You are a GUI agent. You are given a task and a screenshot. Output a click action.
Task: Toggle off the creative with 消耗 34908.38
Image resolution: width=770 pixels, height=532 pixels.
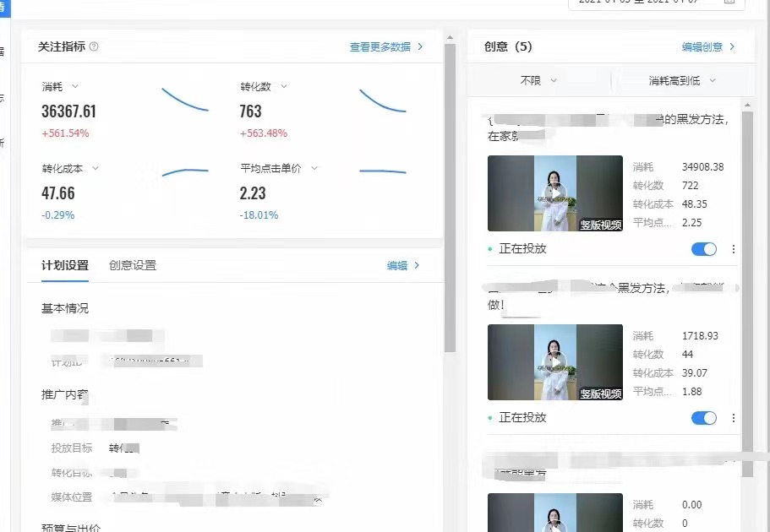[704, 249]
